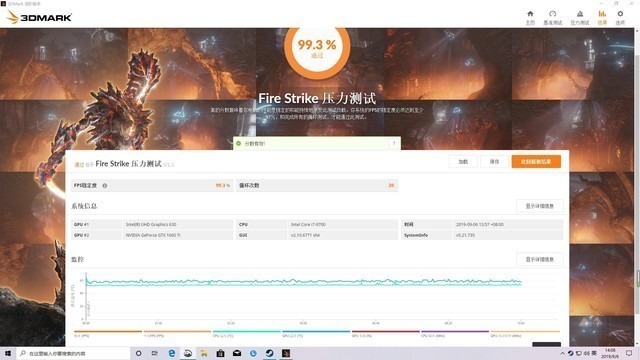This screenshot has width=640, height=360.
Task: Open Steam from the taskbar
Action: coord(269,353)
